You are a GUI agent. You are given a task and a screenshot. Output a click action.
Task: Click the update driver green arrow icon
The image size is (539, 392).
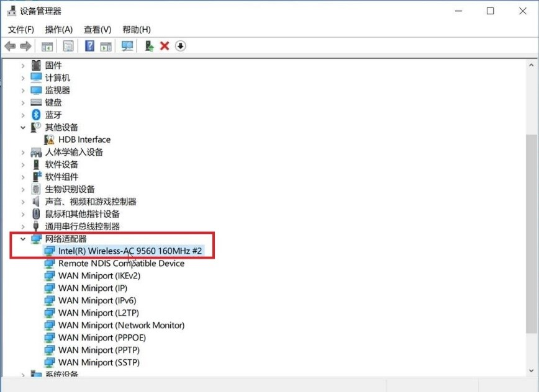(149, 46)
